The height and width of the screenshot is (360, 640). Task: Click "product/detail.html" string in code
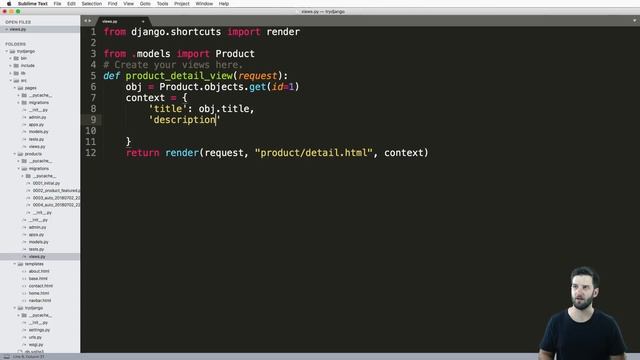[x=313, y=153]
